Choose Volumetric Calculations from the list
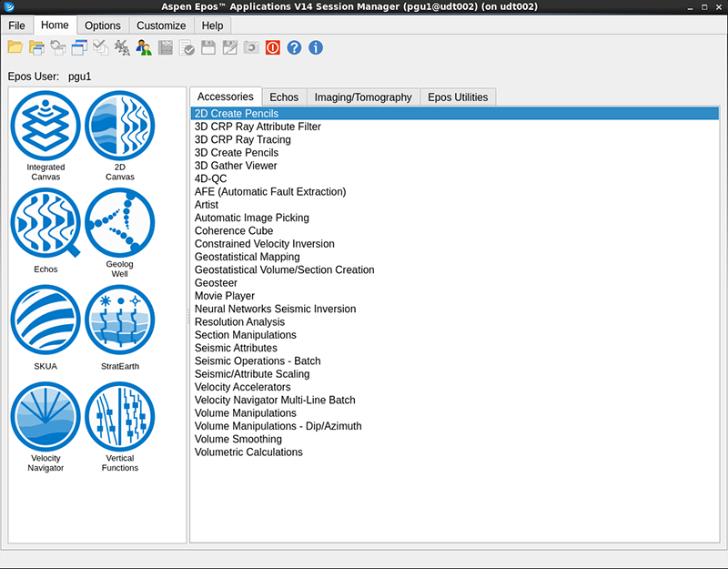 pyautogui.click(x=248, y=452)
